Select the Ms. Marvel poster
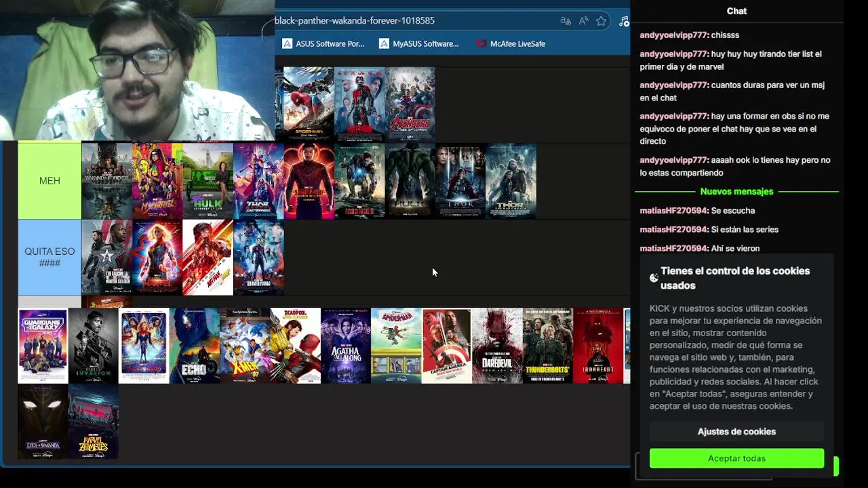This screenshot has width=868, height=488. pos(157,181)
